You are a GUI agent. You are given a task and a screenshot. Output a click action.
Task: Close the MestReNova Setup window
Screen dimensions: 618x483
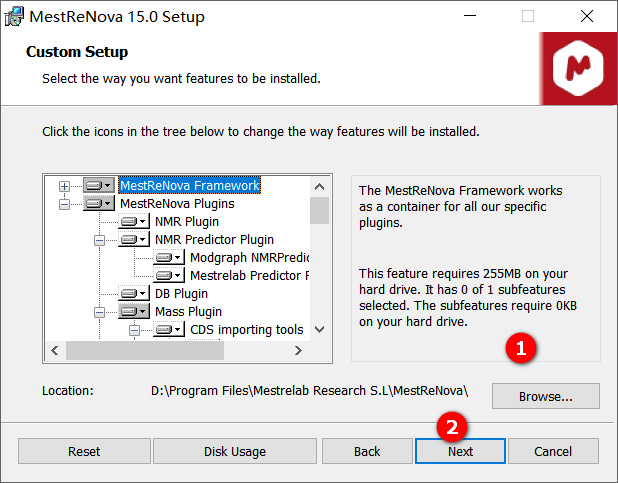coord(587,16)
